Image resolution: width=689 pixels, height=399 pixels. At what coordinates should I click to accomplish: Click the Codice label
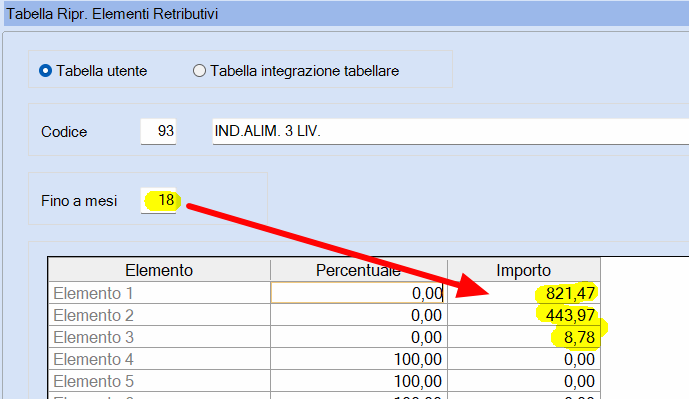[64, 132]
